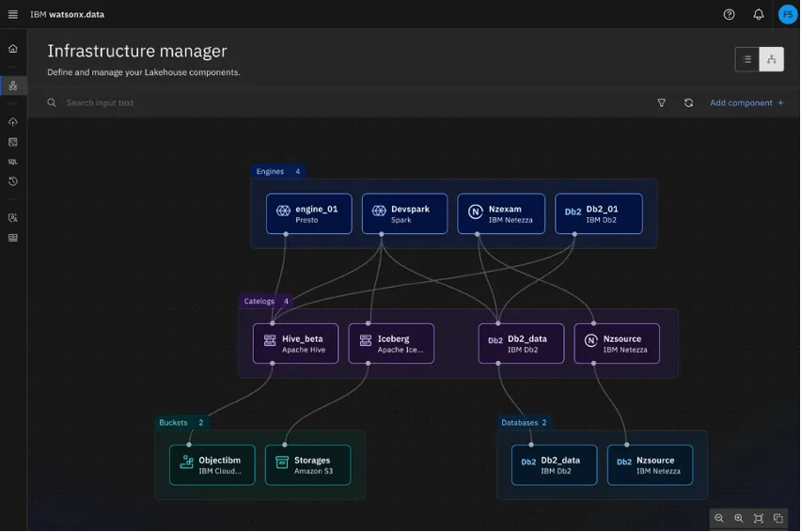Select the Devspark Spark engine node
801x532 pixels.
pos(404,213)
